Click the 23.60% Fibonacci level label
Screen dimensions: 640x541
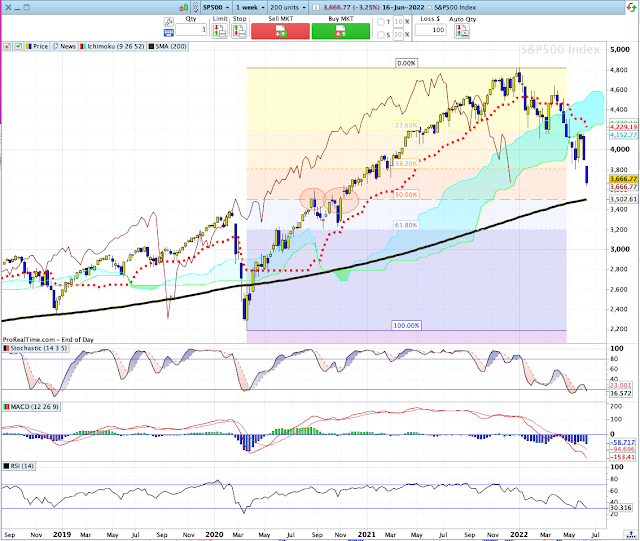coord(406,125)
